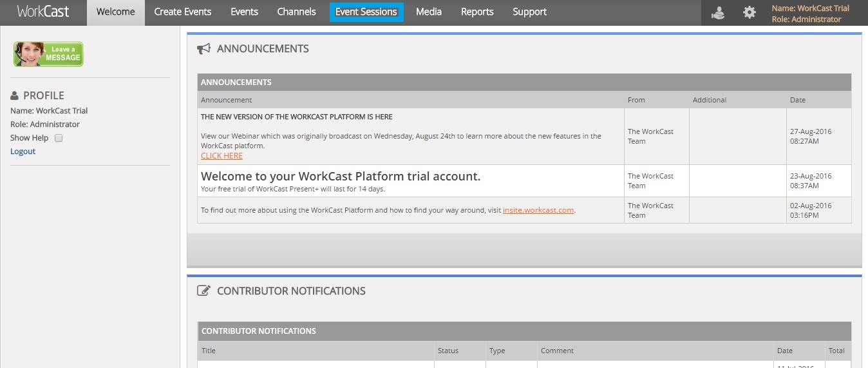Toggle the Show Help checkbox
The height and width of the screenshot is (368, 868).
click(59, 138)
